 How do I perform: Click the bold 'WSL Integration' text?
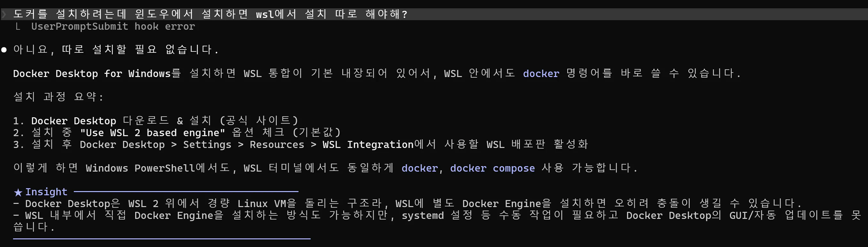[368, 144]
